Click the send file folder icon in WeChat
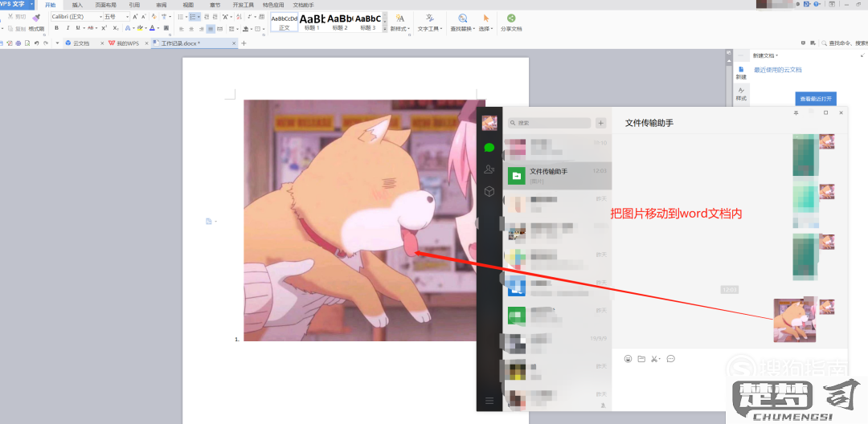868x424 pixels. coord(641,359)
